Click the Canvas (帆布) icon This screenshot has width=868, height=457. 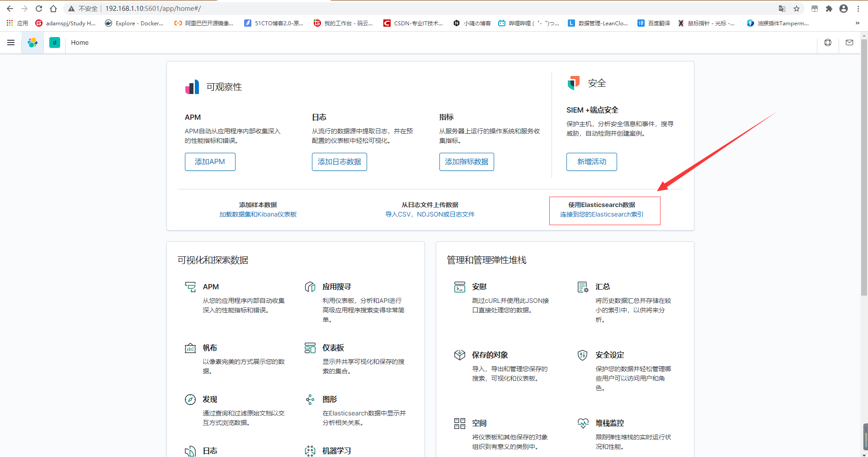190,348
